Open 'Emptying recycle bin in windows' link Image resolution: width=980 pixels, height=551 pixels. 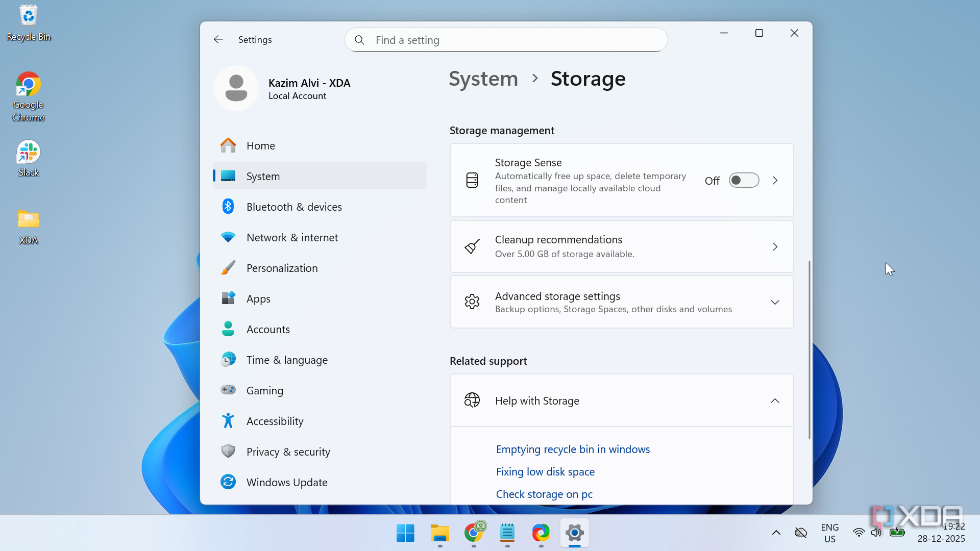tap(573, 449)
